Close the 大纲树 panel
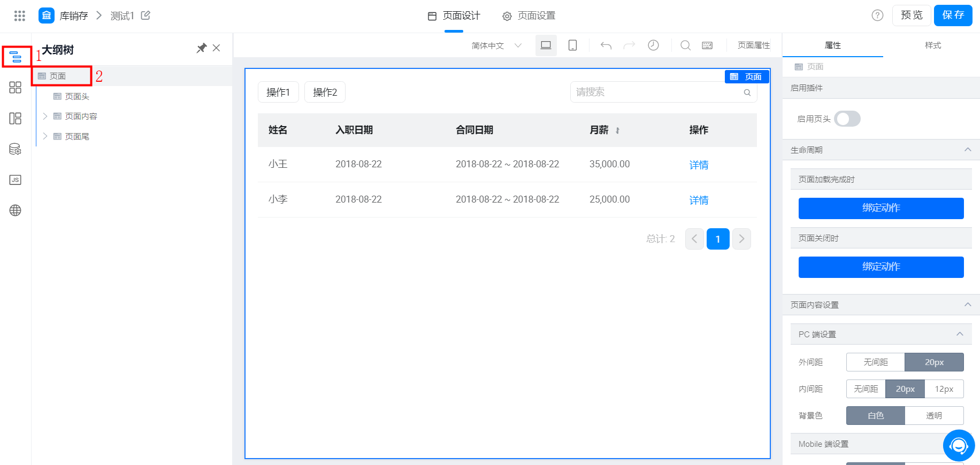 (217, 48)
